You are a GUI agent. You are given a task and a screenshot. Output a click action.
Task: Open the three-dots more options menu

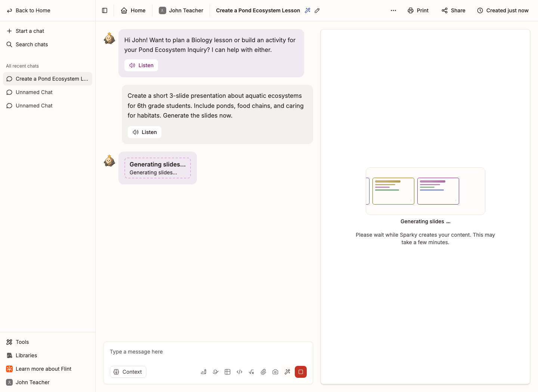[x=393, y=10]
